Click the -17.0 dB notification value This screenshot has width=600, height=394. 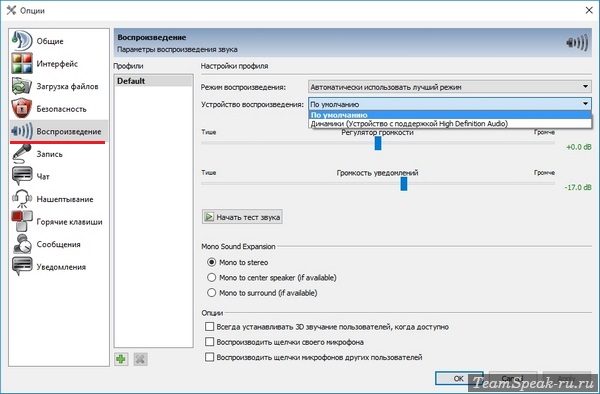tap(578, 187)
